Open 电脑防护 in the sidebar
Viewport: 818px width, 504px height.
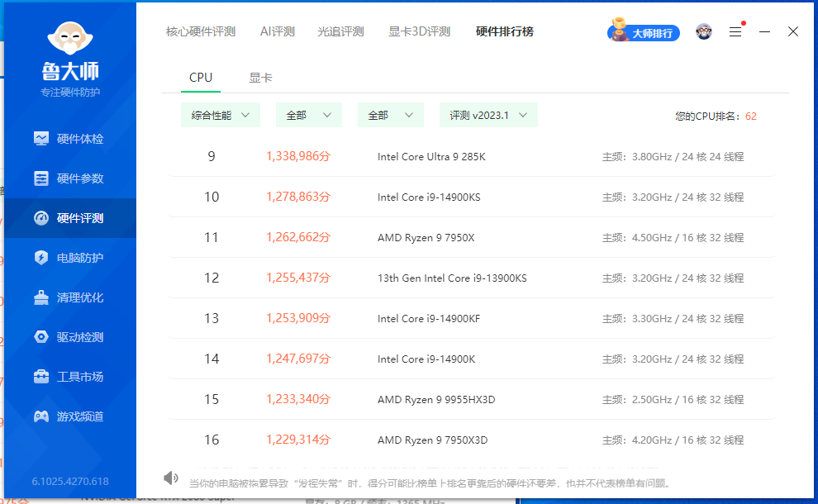[x=70, y=258]
